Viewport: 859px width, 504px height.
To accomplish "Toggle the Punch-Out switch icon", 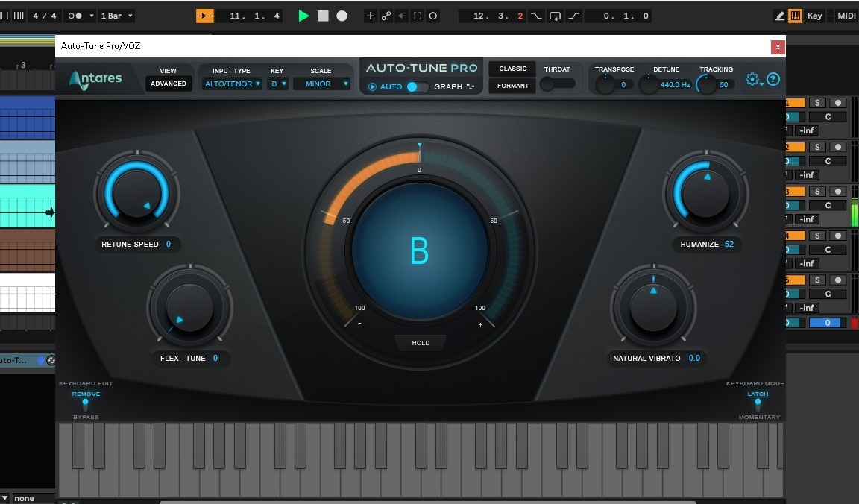I will coord(573,16).
